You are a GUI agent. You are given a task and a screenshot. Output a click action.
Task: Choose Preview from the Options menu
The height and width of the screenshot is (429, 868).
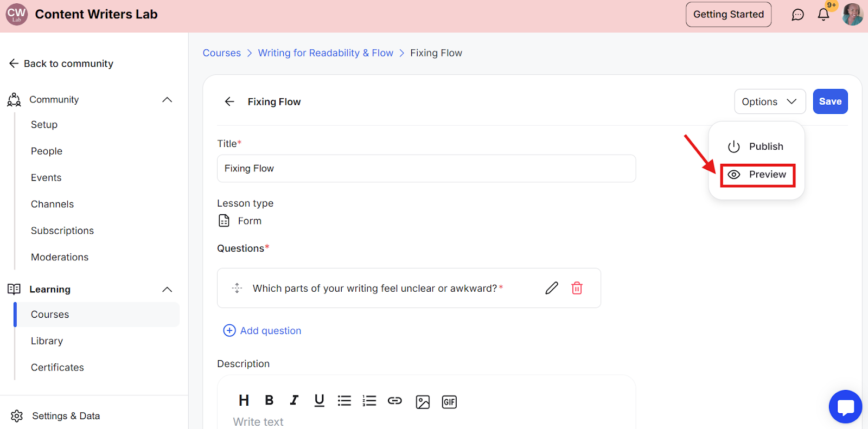[x=757, y=175]
